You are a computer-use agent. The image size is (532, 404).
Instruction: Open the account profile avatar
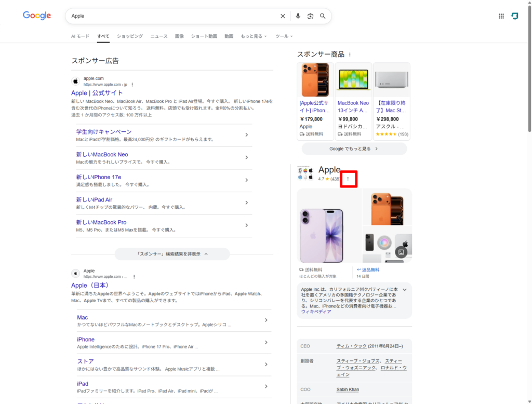514,16
